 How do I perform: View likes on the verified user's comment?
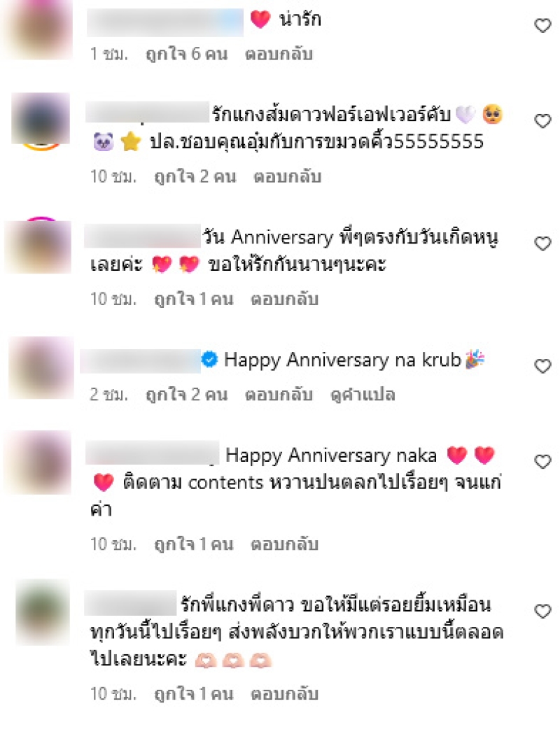(x=187, y=395)
